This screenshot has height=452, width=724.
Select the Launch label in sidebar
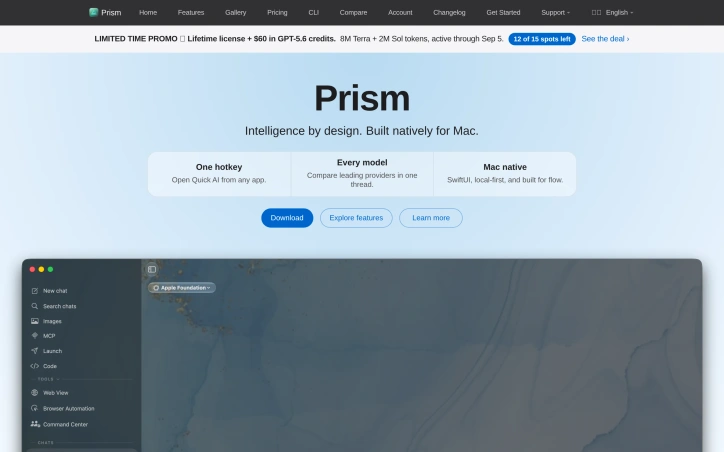[52, 351]
